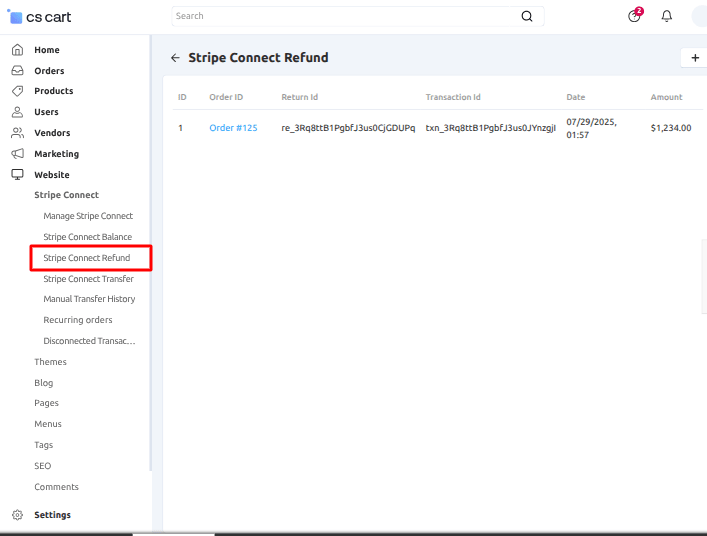The width and height of the screenshot is (707, 536).
Task: Open SEO under Website
Action: (x=42, y=466)
